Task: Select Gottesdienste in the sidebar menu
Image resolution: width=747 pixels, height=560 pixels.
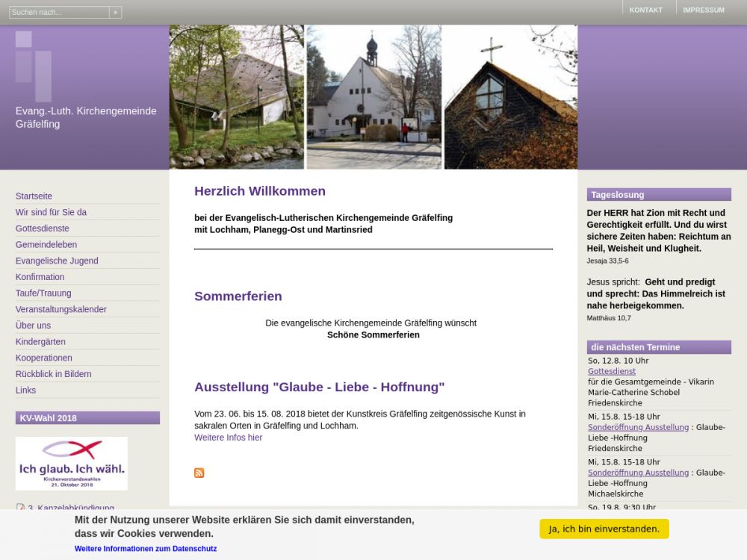Action: click(x=42, y=228)
